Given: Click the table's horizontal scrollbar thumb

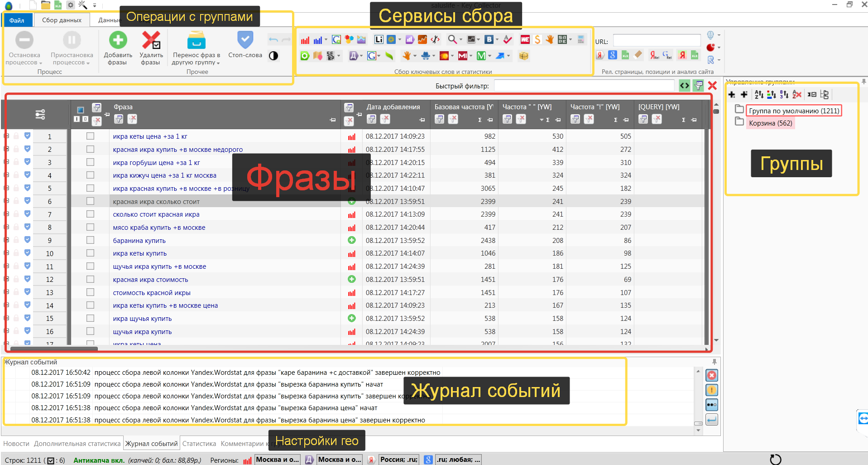Looking at the screenshot, I should 54,349.
